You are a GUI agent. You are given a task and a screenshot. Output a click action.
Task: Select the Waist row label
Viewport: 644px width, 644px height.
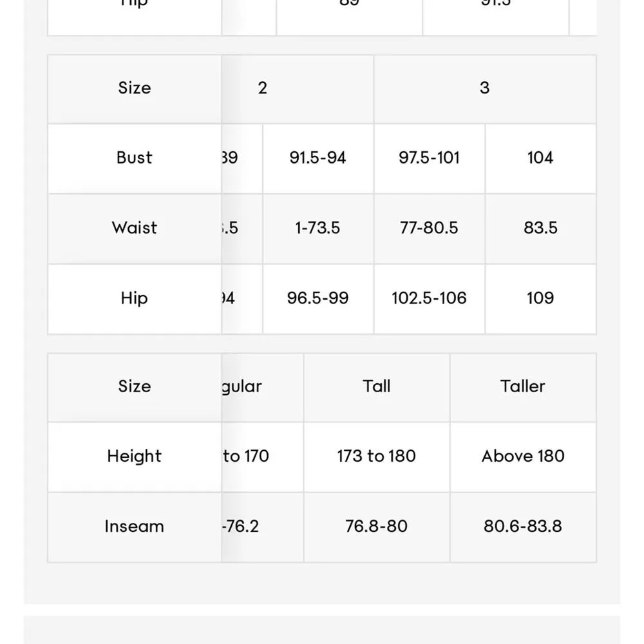coord(134,228)
